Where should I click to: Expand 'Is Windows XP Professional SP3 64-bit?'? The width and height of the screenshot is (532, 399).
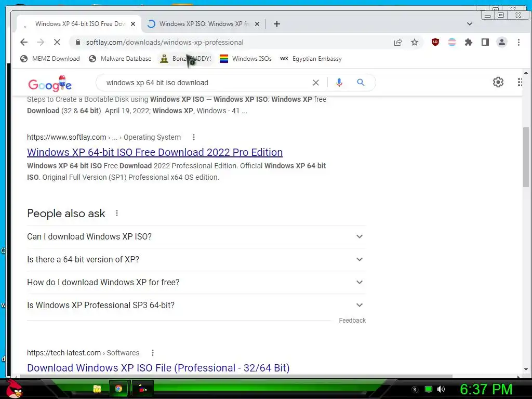click(196, 305)
